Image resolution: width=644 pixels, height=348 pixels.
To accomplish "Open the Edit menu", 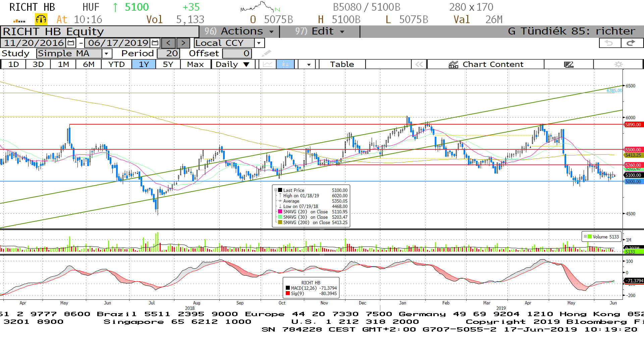I will 320,31.
